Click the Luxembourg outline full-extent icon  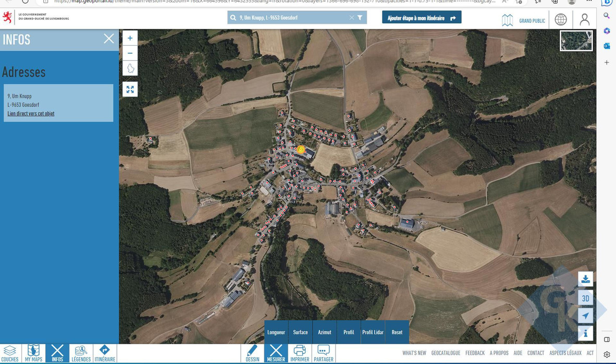(130, 68)
